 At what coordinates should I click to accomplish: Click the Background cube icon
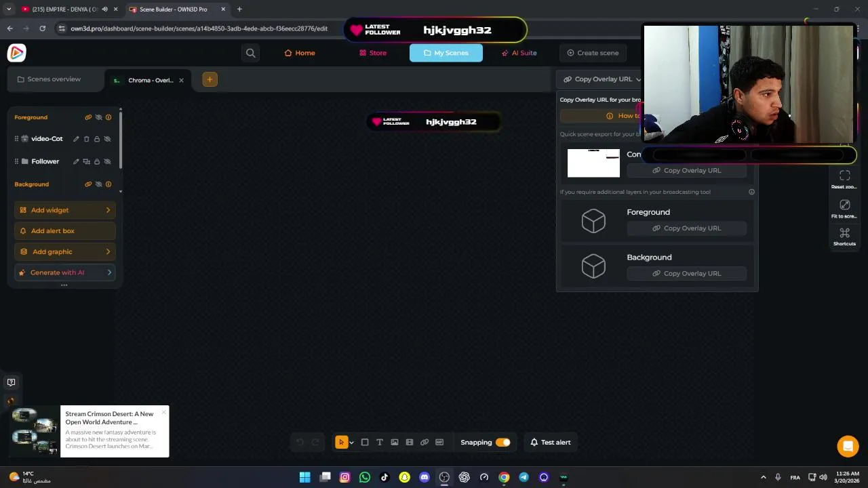(593, 266)
